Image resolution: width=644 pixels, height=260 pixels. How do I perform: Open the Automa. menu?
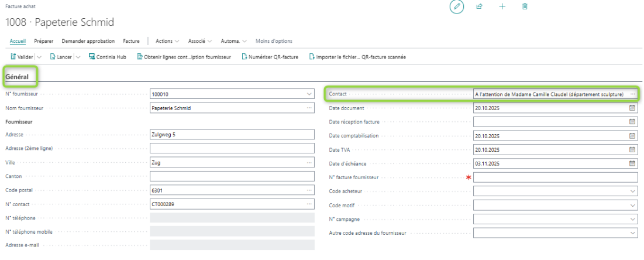234,41
